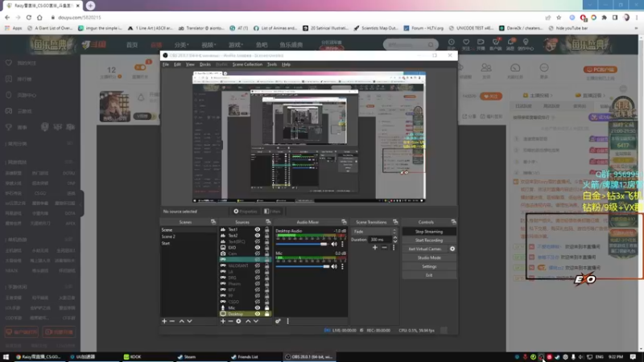Click the Exit button in Controls
This screenshot has height=362, width=644.
click(429, 275)
